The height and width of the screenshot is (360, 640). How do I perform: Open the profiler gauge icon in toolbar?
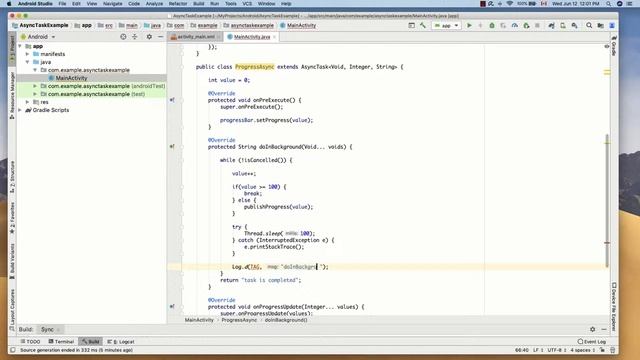tap(515, 25)
